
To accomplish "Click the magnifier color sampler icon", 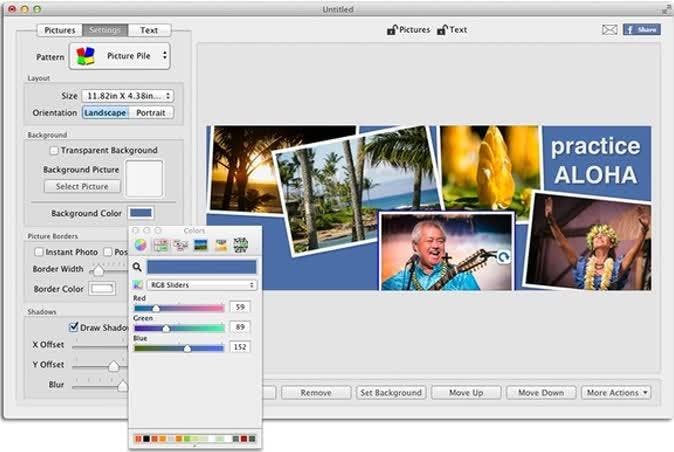I will tap(137, 267).
